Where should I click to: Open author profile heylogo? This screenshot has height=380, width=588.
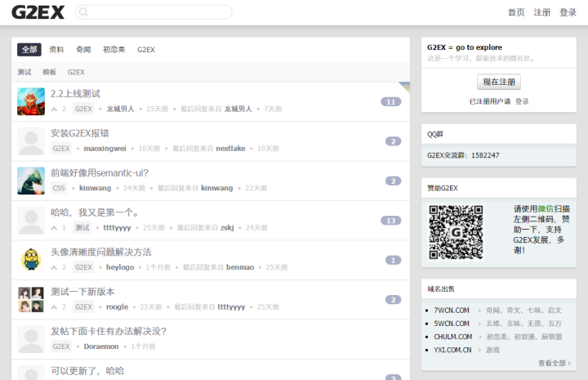click(120, 267)
